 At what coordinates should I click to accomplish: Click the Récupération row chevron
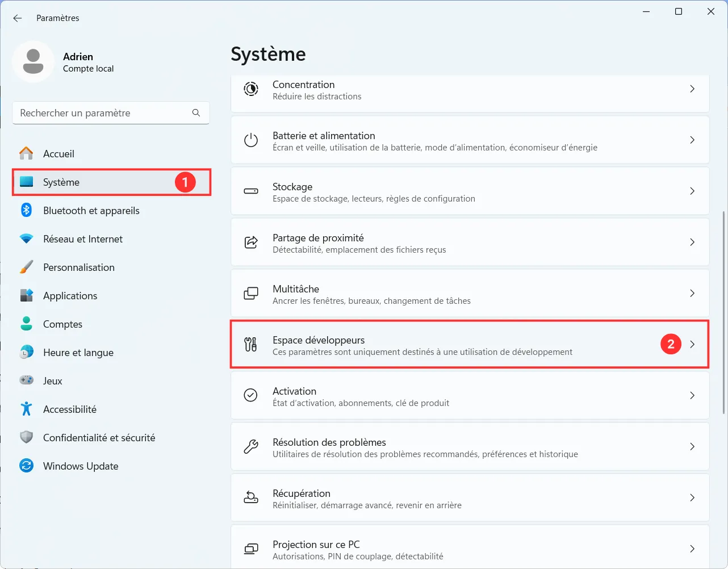point(692,497)
